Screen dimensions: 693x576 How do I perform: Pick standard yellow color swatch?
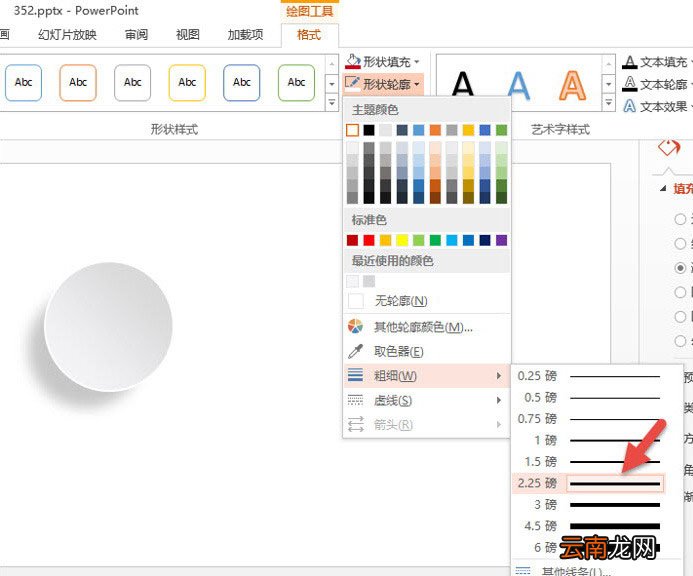coord(402,240)
